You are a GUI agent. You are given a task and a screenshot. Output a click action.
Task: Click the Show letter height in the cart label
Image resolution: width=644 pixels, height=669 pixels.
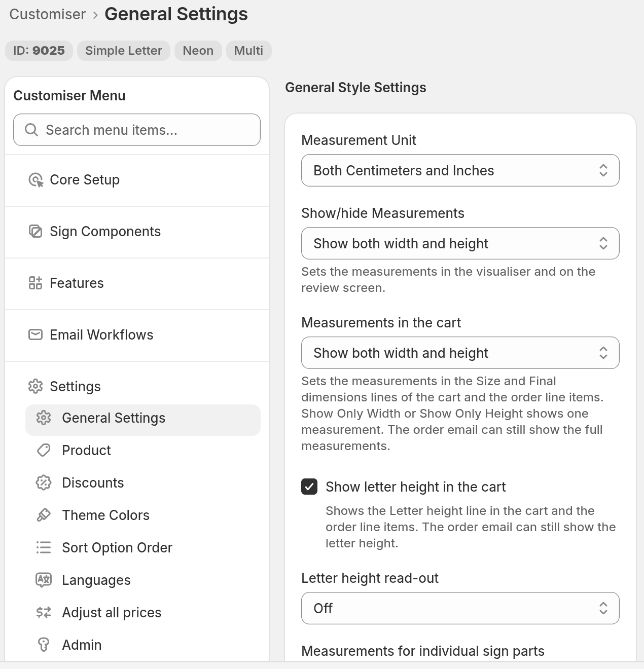click(x=416, y=487)
